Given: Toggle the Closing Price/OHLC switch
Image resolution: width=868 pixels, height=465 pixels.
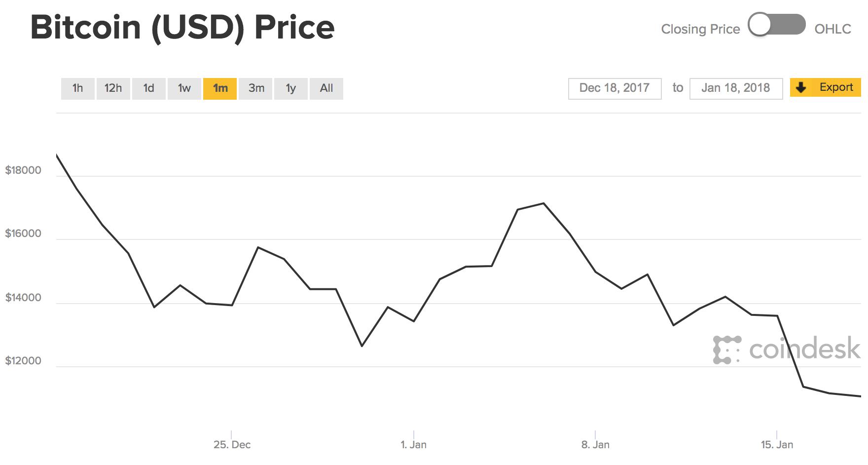Looking at the screenshot, I should [776, 25].
